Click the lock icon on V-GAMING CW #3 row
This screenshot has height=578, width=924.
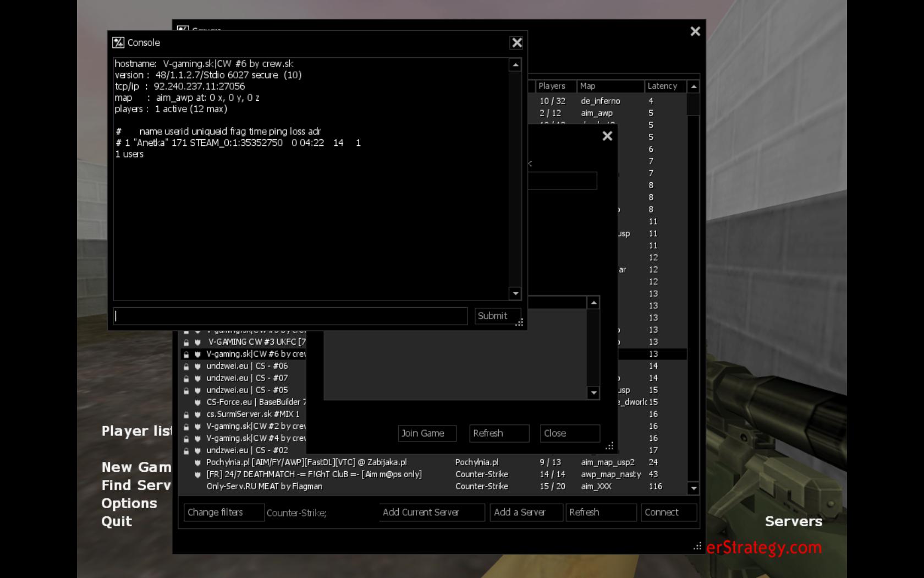click(x=186, y=342)
